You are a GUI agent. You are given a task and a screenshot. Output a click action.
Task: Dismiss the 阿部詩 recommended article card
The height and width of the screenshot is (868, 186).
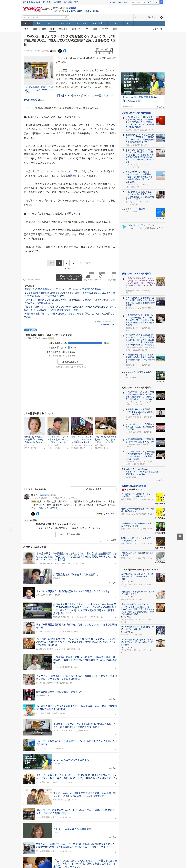point(44,448)
